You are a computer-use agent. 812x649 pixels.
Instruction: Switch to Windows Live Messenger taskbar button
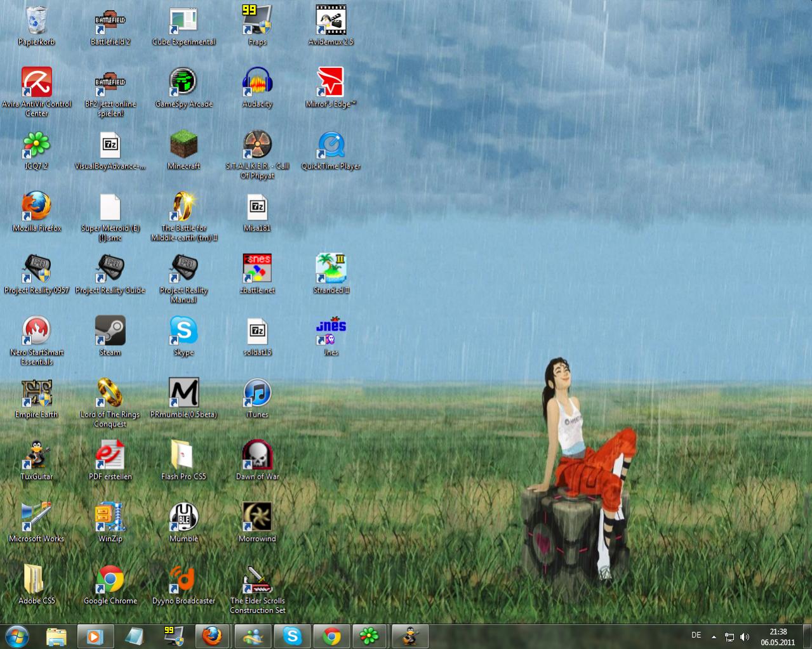tap(253, 636)
